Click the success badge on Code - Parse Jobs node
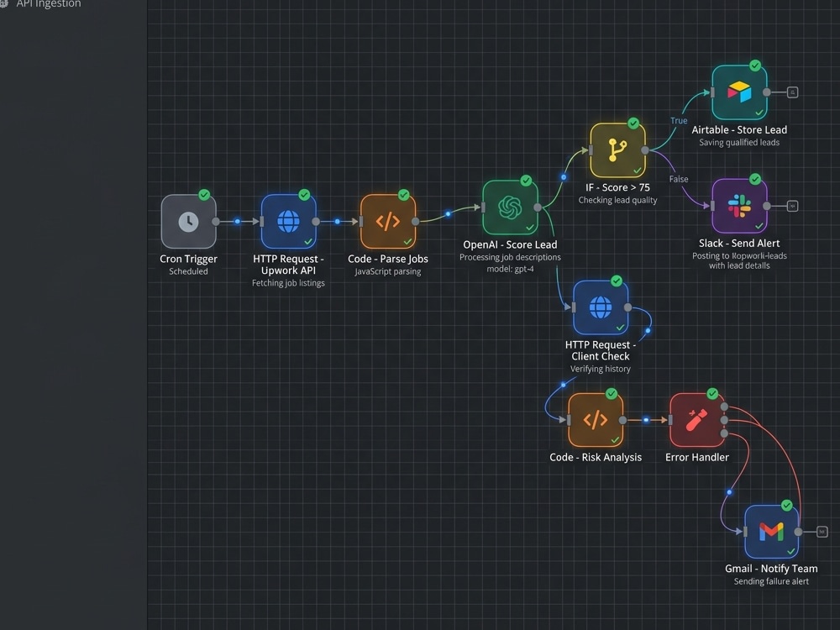The height and width of the screenshot is (630, 840). pyautogui.click(x=403, y=195)
